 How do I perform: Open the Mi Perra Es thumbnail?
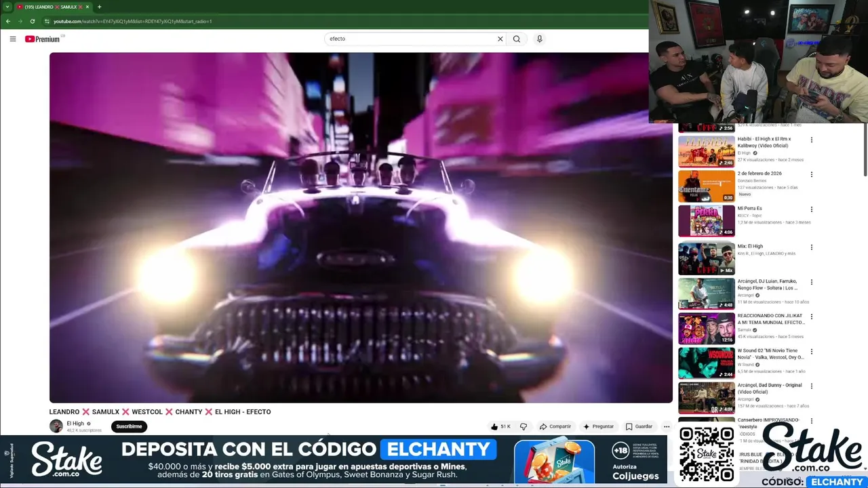pyautogui.click(x=706, y=221)
